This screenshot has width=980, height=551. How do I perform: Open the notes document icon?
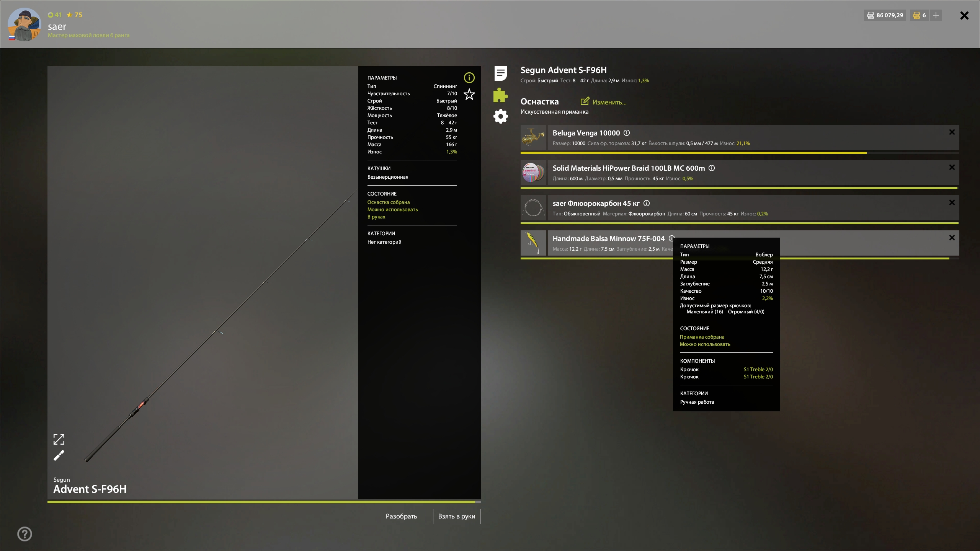(x=500, y=73)
